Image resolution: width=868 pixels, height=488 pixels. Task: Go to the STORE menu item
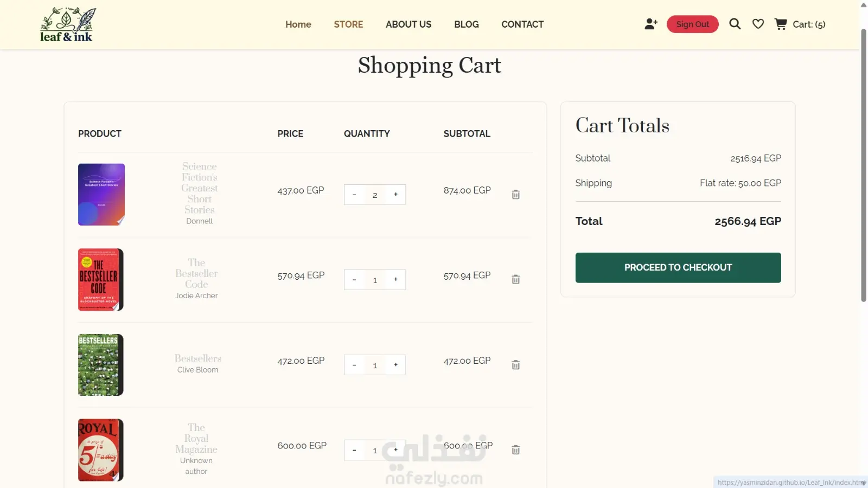(x=348, y=24)
